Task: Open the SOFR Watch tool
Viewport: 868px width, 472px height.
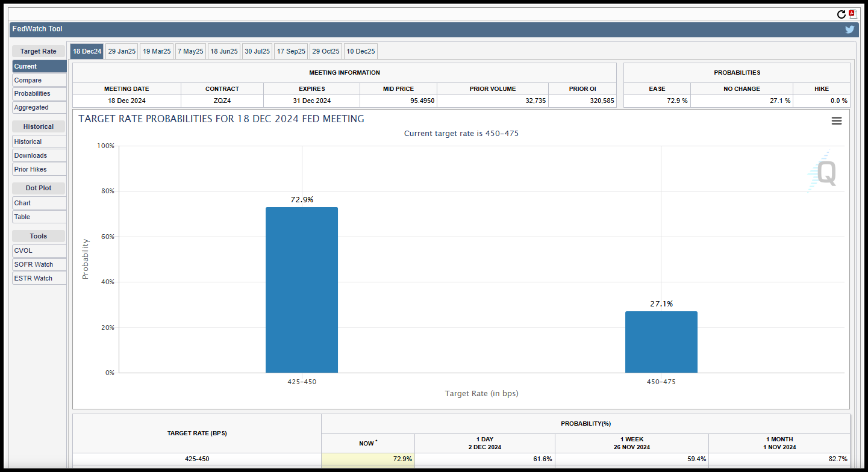Action: [x=39, y=264]
